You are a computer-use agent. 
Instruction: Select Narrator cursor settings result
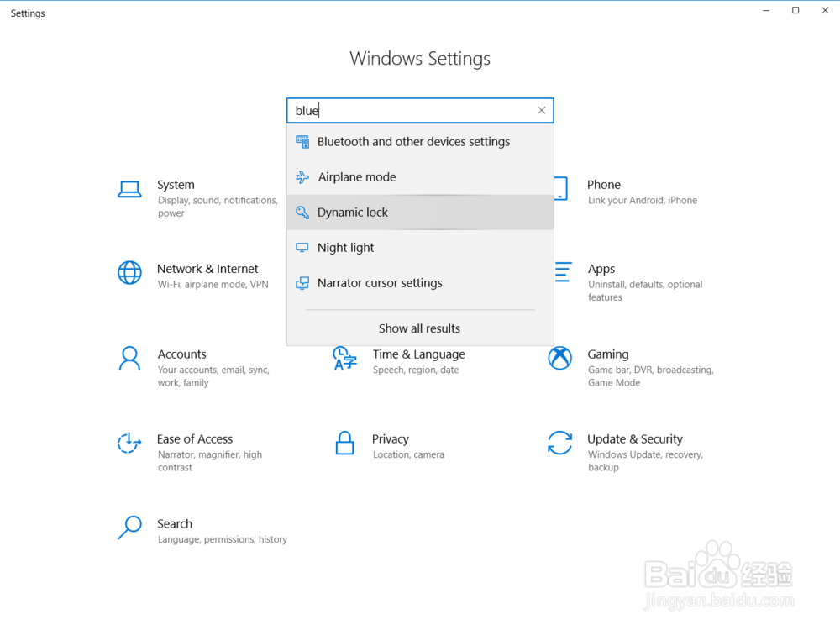420,283
